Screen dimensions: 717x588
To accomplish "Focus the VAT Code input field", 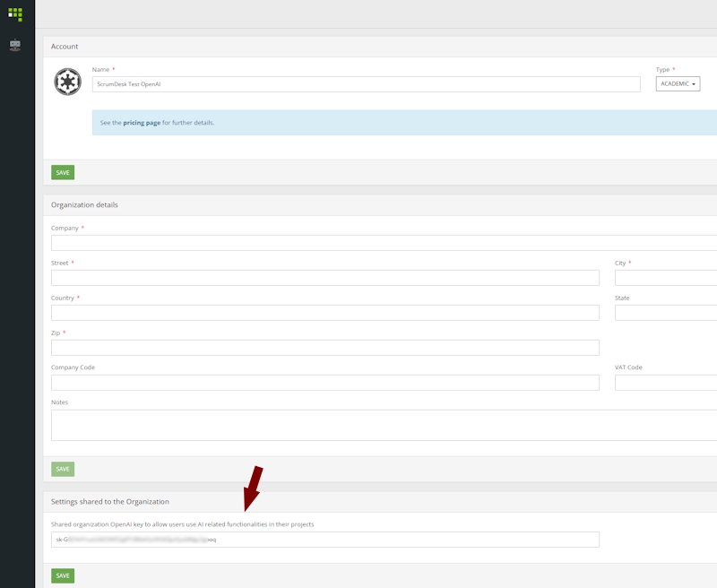I will (666, 383).
